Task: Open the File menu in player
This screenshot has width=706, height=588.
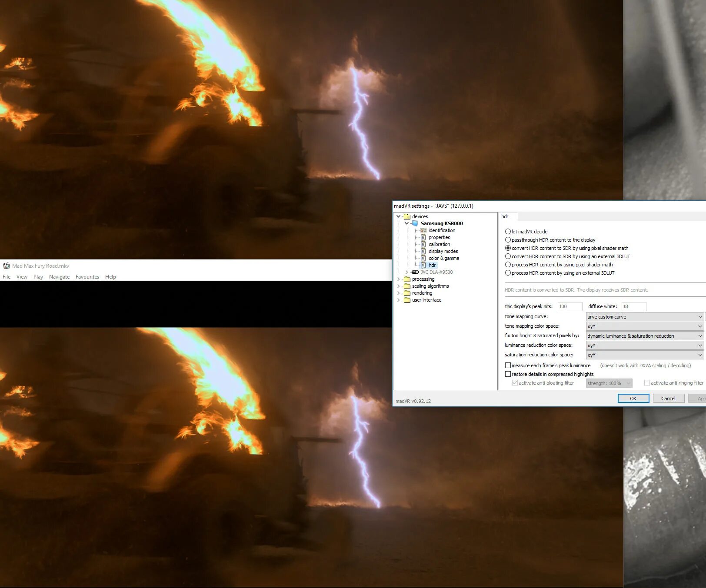Action: pos(7,277)
